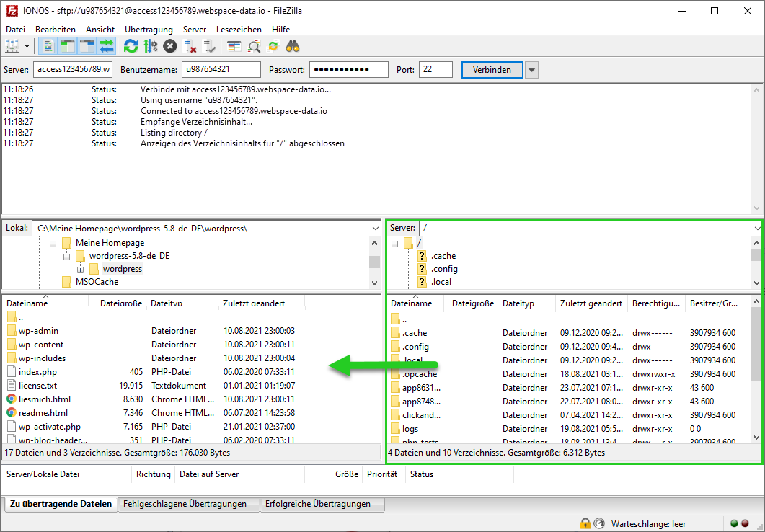The height and width of the screenshot is (532, 765).
Task: Click into the Passwort field
Action: coord(349,69)
